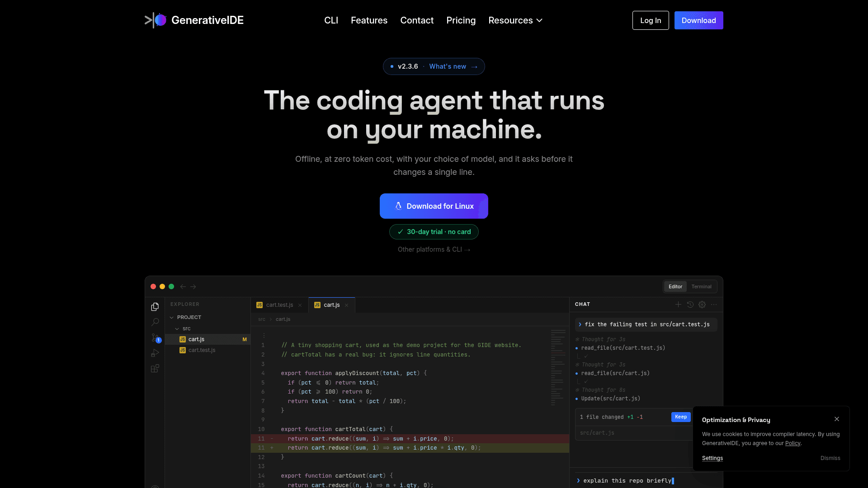Open the Policy link
Viewport: 868px width, 488px height.
pos(793,443)
